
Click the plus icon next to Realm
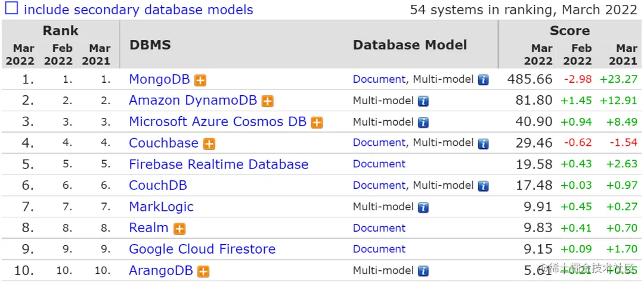179,229
